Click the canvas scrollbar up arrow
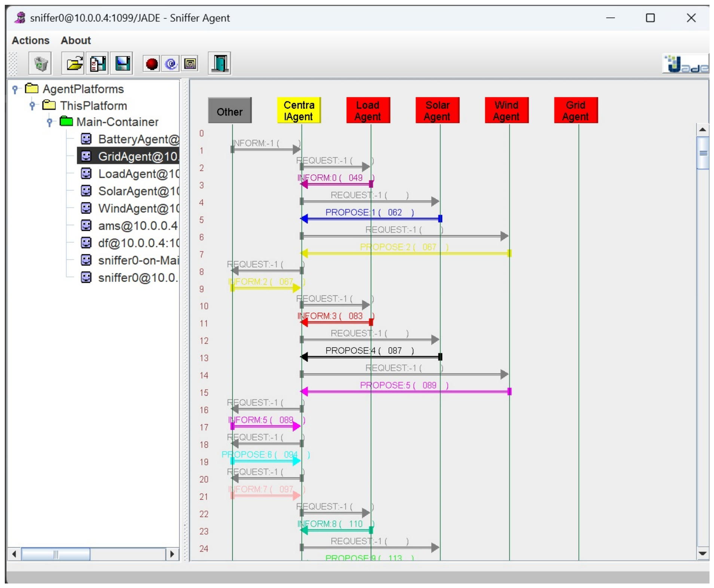Image resolution: width=714 pixels, height=588 pixels. (703, 130)
